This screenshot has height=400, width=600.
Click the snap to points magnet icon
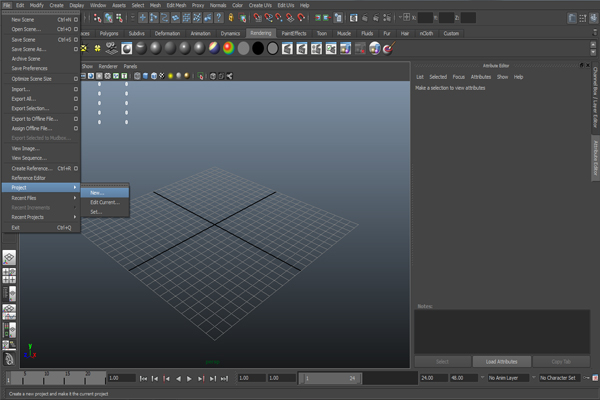(279, 18)
